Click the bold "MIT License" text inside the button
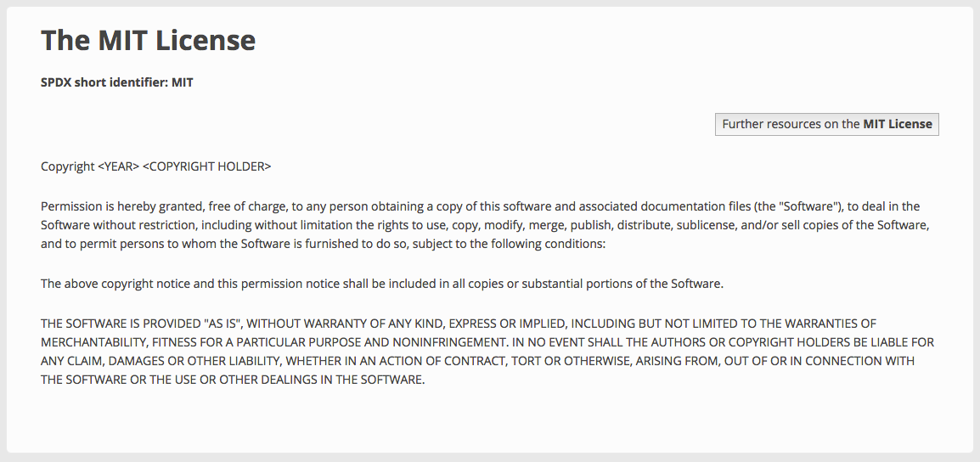 pos(898,124)
